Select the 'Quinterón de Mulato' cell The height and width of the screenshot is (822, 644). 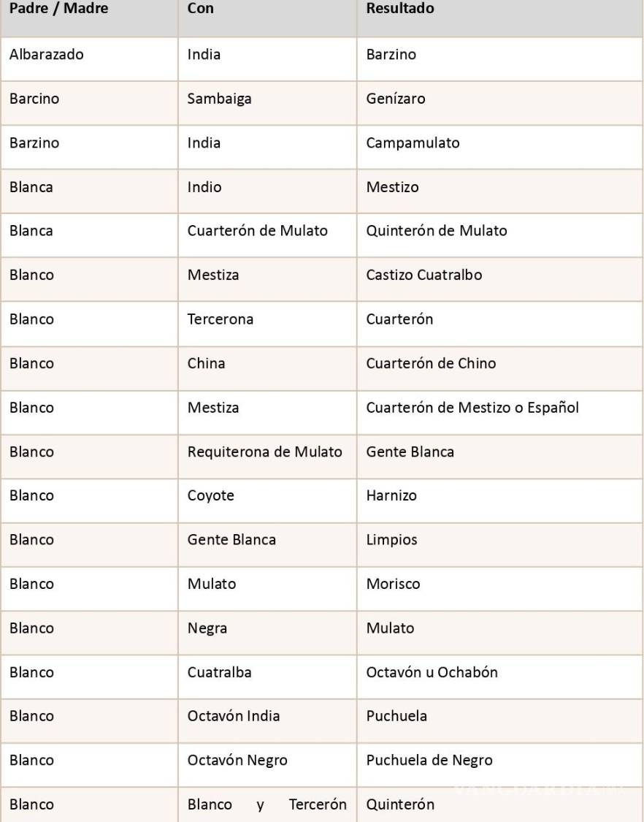click(437, 231)
